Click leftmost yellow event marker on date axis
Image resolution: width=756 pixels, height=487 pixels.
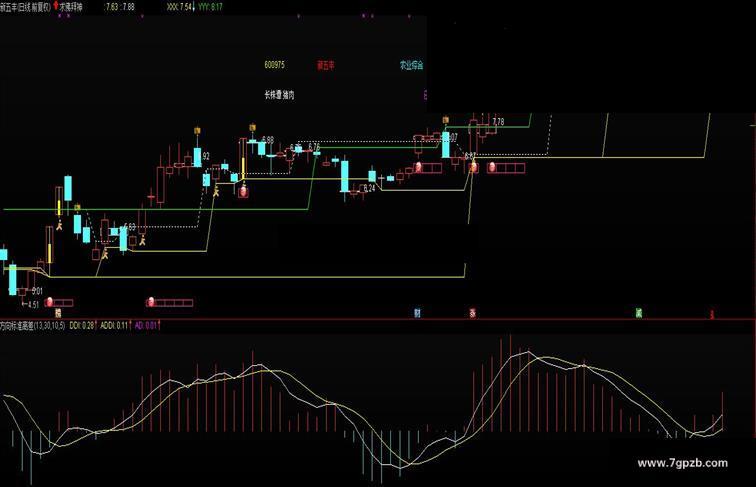[x=58, y=313]
